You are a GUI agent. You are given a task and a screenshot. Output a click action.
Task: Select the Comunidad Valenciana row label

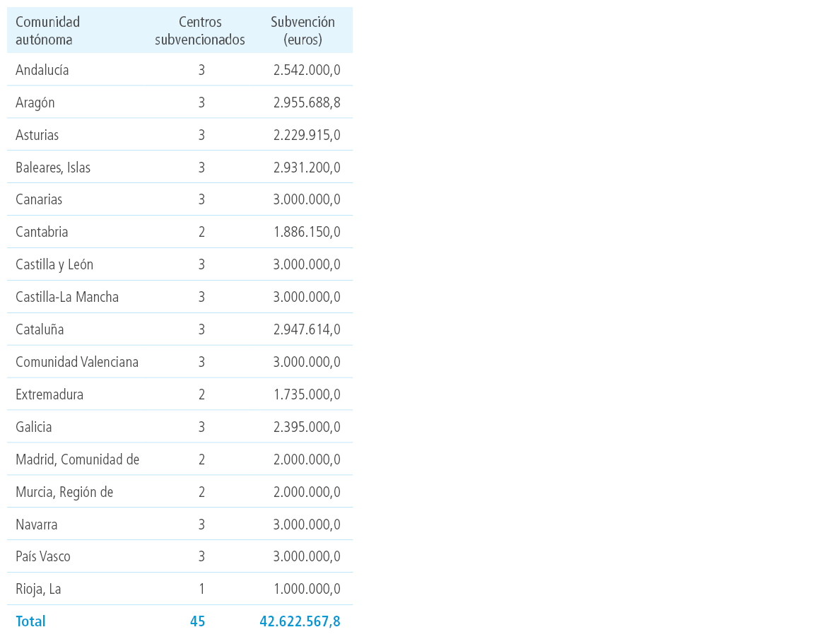pyautogui.click(x=77, y=362)
